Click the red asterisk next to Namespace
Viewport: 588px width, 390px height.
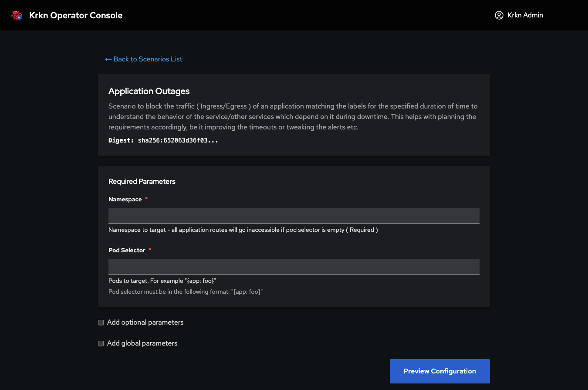tap(146, 199)
